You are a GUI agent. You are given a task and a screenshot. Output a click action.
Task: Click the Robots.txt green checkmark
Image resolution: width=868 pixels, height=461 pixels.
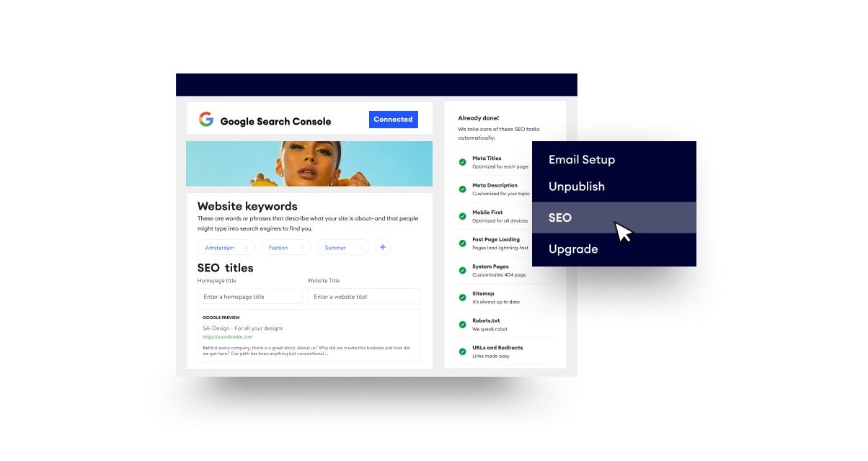pos(463,324)
